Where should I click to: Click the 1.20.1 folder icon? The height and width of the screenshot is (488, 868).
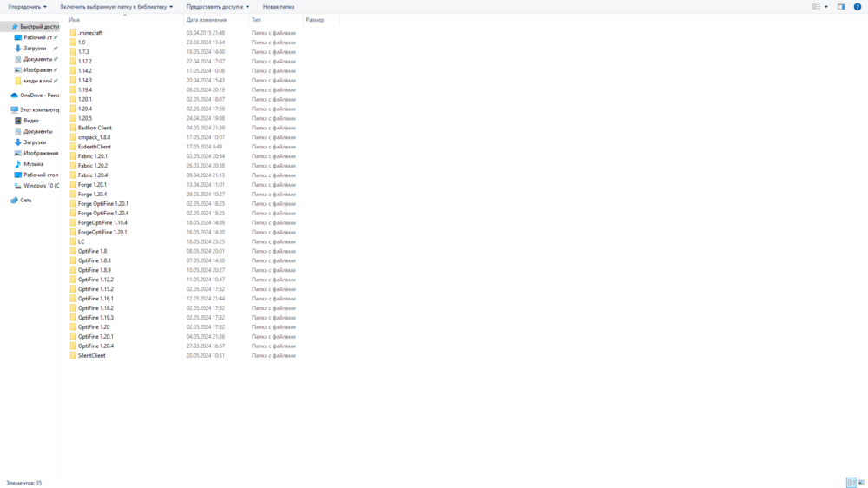tap(73, 99)
